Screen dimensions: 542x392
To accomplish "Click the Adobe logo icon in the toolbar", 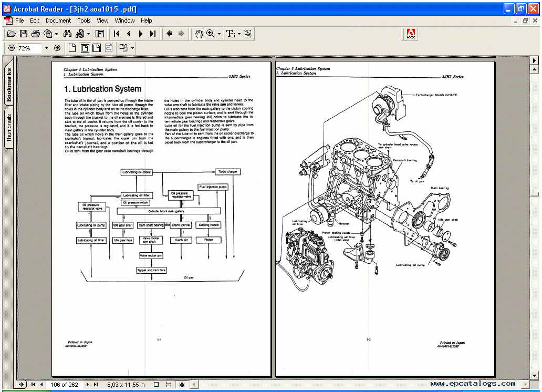I will (411, 34).
